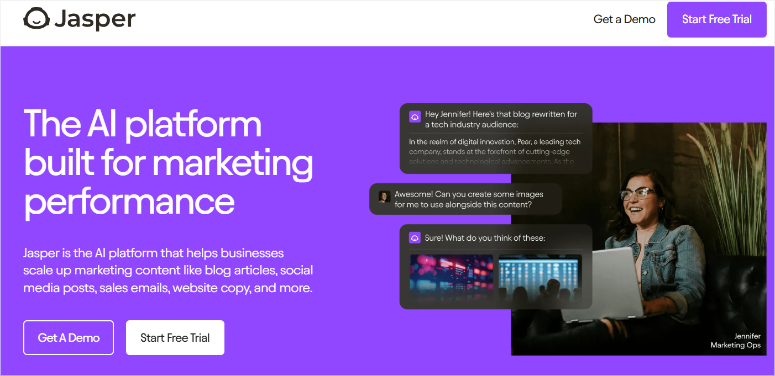The image size is (775, 376).
Task: Click Jasper bot icon beside 'Hey Jennifer!' message
Action: tap(414, 117)
